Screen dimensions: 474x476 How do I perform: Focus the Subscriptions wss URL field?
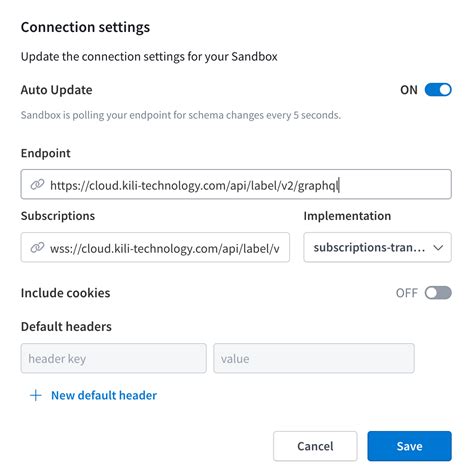[x=155, y=247]
